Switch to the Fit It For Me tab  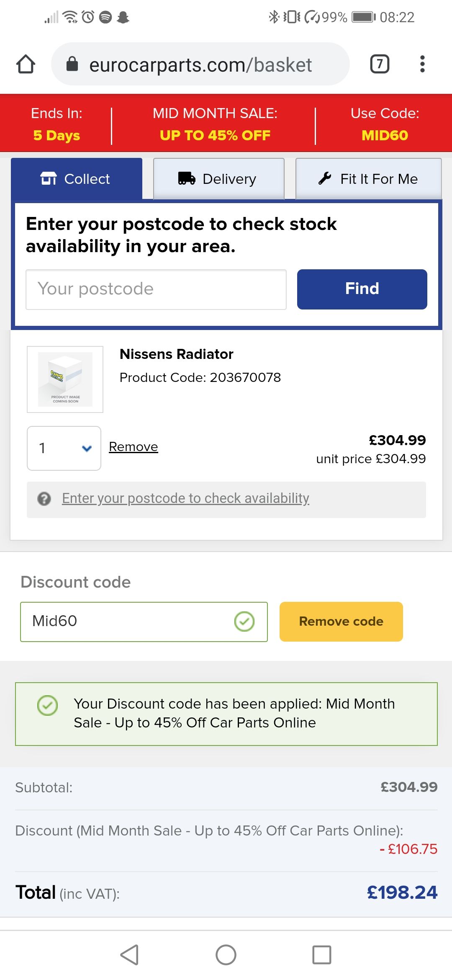click(x=369, y=179)
